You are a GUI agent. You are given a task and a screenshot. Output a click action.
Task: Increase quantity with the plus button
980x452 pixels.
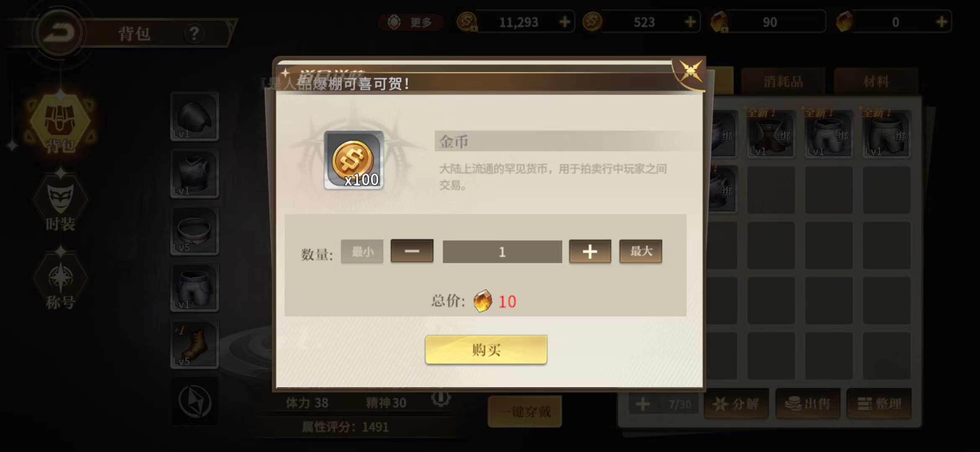coord(590,252)
